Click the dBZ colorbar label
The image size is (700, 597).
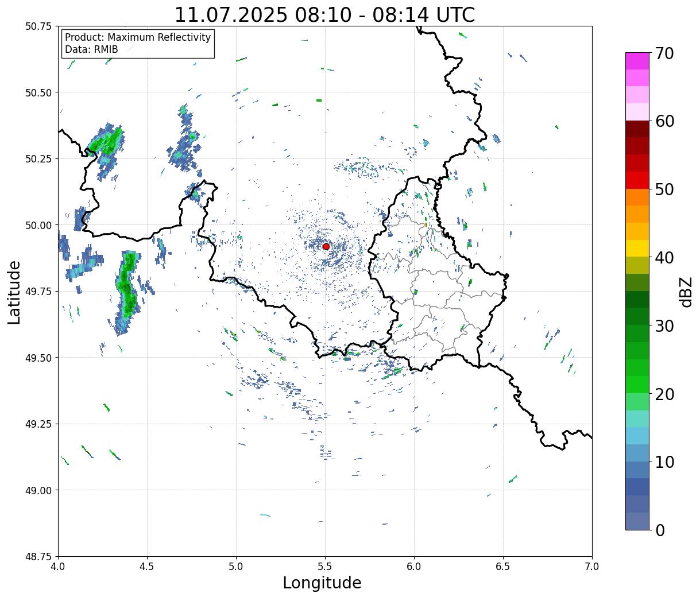(x=686, y=291)
